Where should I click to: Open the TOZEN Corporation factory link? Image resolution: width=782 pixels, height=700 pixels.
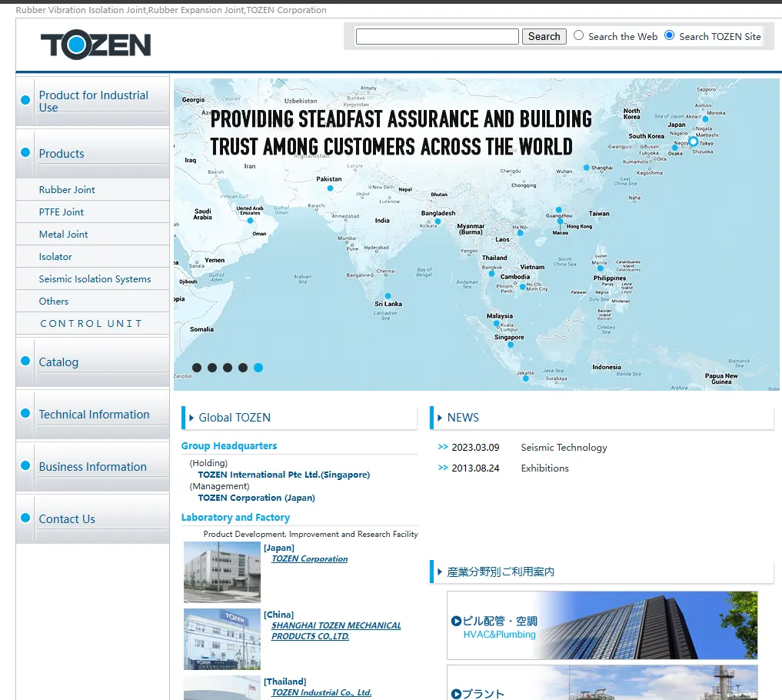coord(310,559)
